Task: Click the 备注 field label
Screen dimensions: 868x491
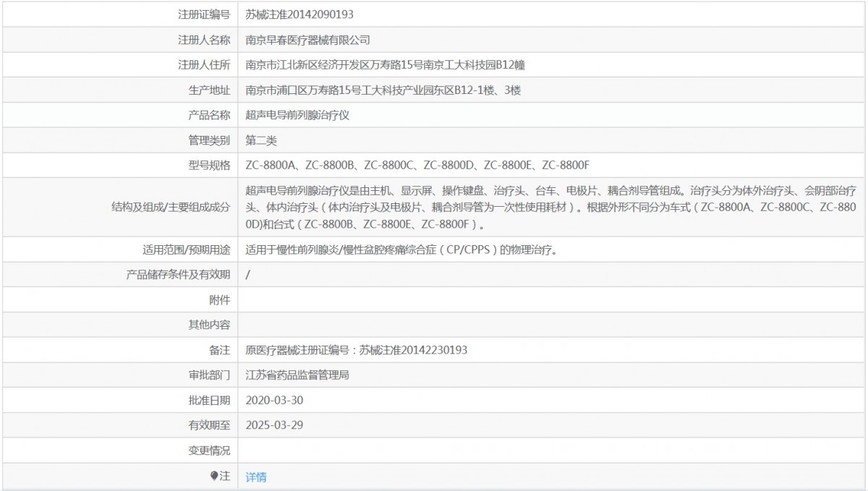Action: (x=220, y=350)
